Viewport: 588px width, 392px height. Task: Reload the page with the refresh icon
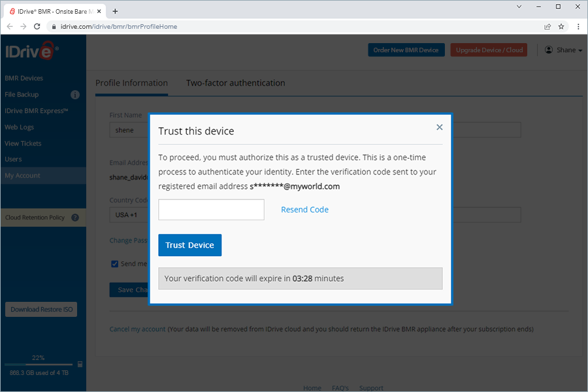tap(37, 27)
